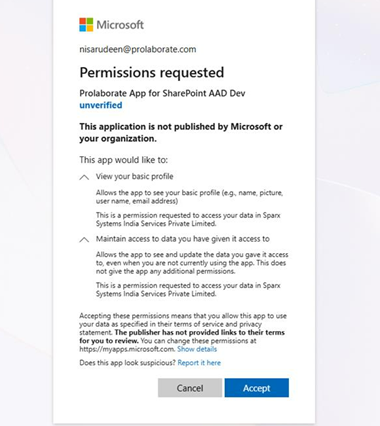The width and height of the screenshot is (380, 426).
Task: Click the https://myapps.microsoft.com URL text
Action: coord(127,349)
